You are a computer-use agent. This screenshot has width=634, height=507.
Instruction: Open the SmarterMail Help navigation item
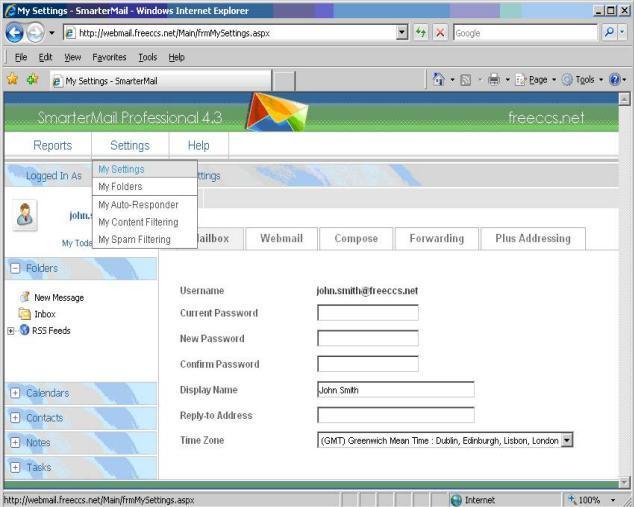point(199,145)
